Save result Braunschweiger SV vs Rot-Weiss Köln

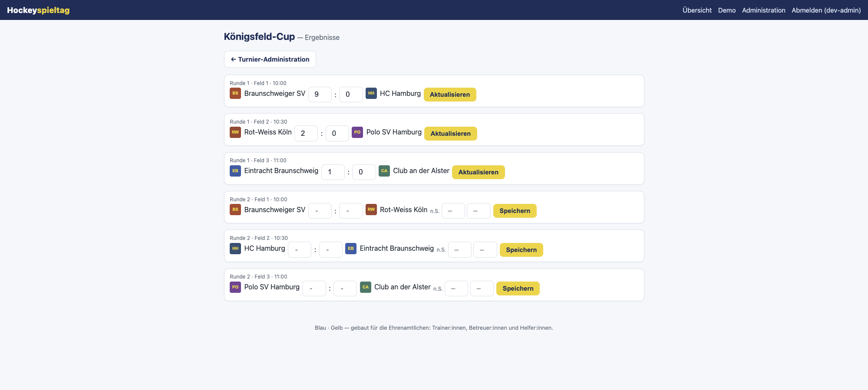pos(515,211)
